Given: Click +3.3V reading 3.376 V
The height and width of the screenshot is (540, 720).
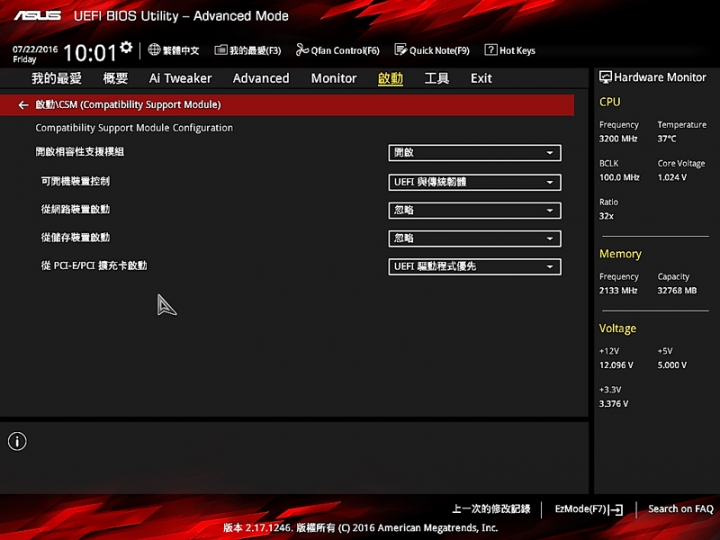Looking at the screenshot, I should pyautogui.click(x=613, y=404).
